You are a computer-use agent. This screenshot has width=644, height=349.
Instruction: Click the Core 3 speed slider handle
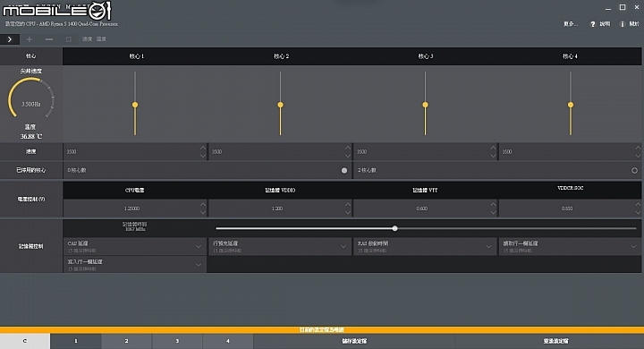[425, 105]
